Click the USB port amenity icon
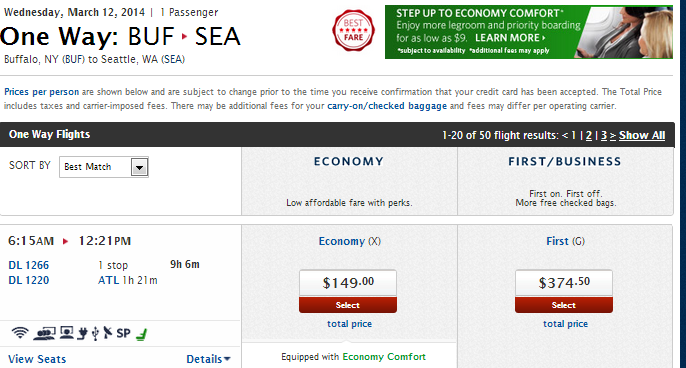 pos(95,333)
